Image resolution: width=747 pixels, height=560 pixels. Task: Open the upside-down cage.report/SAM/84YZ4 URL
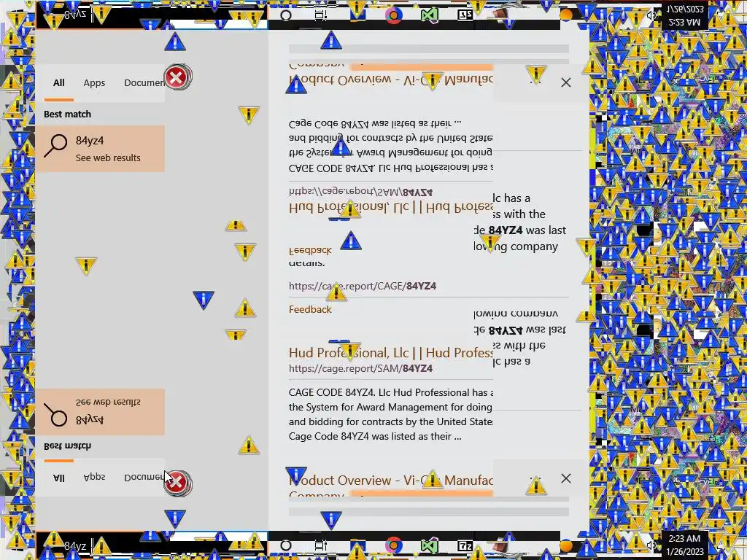click(360, 192)
